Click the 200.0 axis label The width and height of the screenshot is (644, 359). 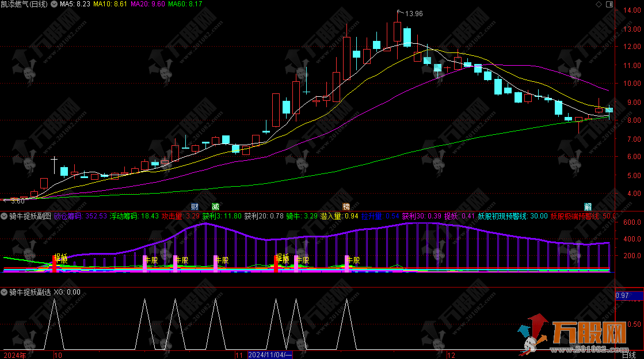pyautogui.click(x=632, y=255)
